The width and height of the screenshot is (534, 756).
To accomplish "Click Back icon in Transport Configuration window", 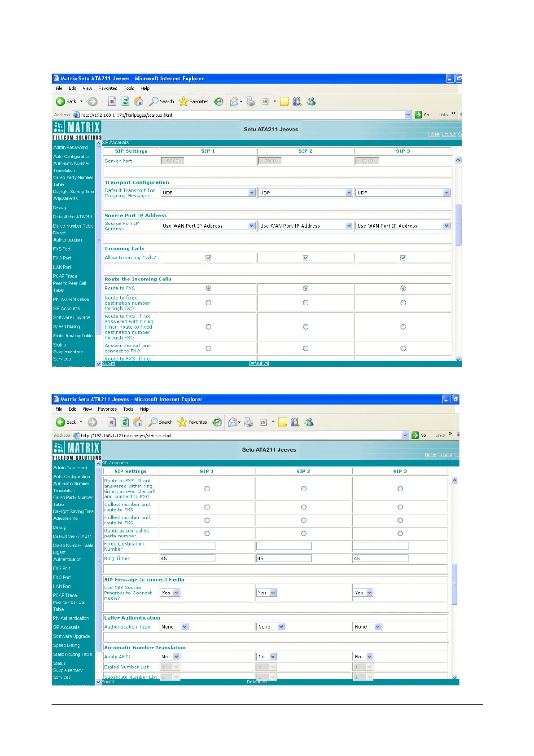I will pos(61,101).
